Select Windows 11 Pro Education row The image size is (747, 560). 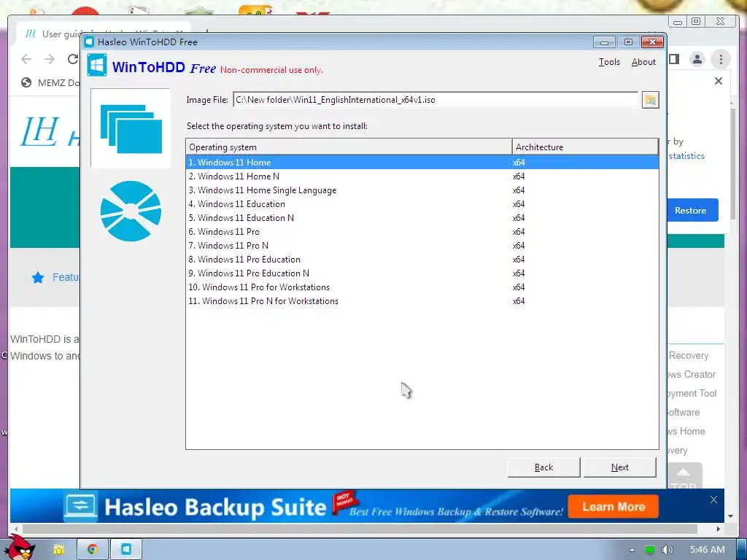422,260
